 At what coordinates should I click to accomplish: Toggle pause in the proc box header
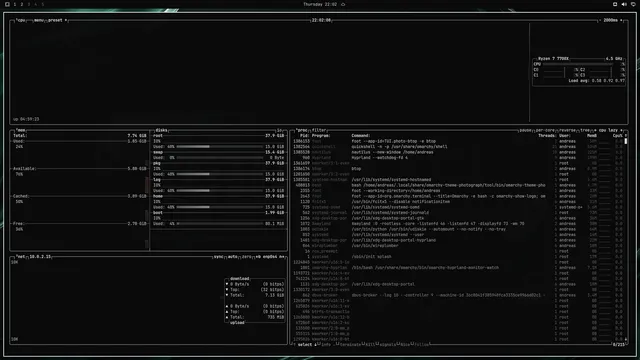tap(525, 130)
